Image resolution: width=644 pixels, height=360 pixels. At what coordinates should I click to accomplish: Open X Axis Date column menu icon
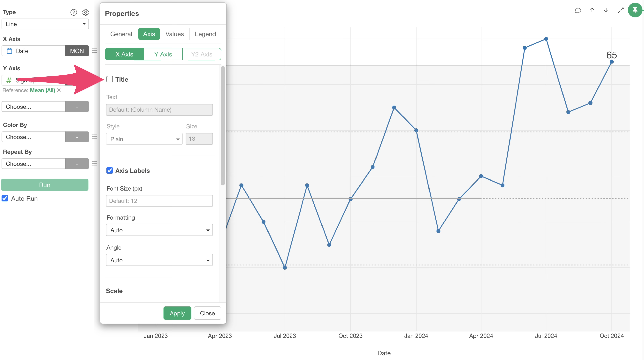94,51
